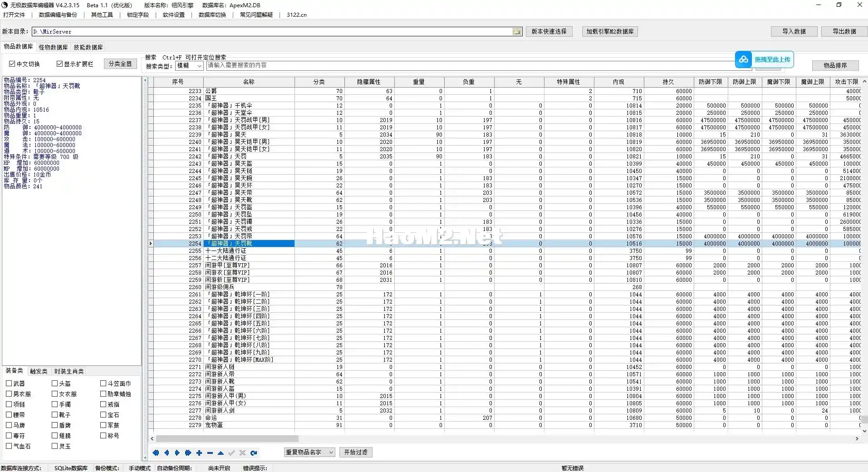Check the 翅膀 filter box
The image size is (868, 472).
pos(54,436)
